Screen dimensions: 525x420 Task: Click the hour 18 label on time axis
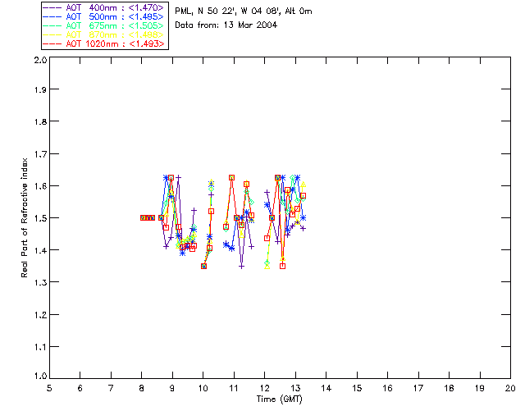coord(449,388)
